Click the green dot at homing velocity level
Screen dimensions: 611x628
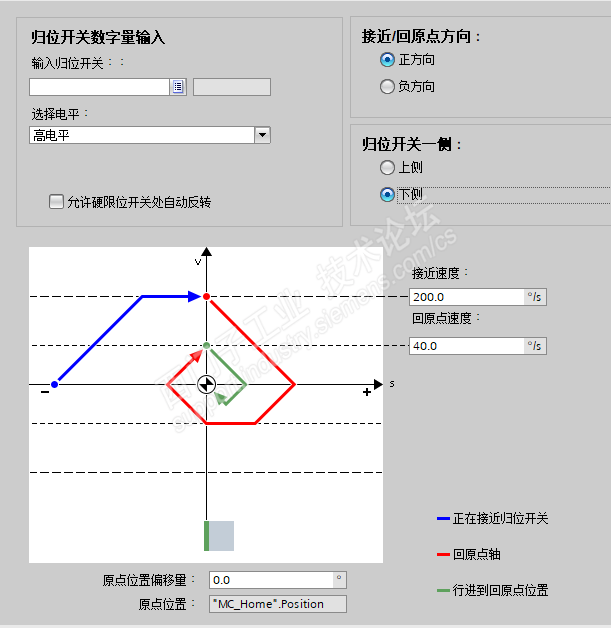(206, 346)
